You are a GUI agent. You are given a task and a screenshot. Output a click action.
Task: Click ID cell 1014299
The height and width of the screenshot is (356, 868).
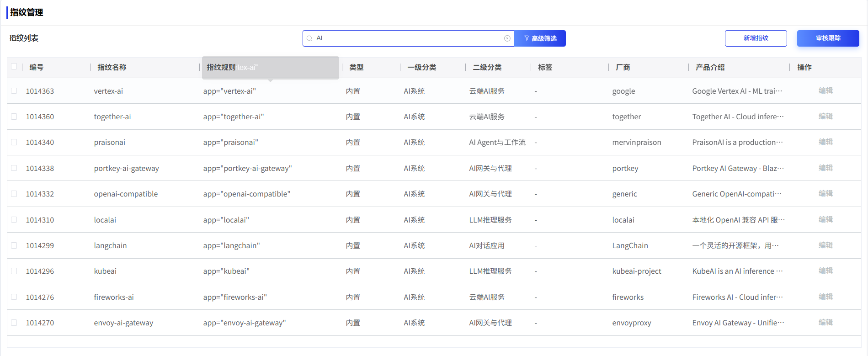point(40,245)
